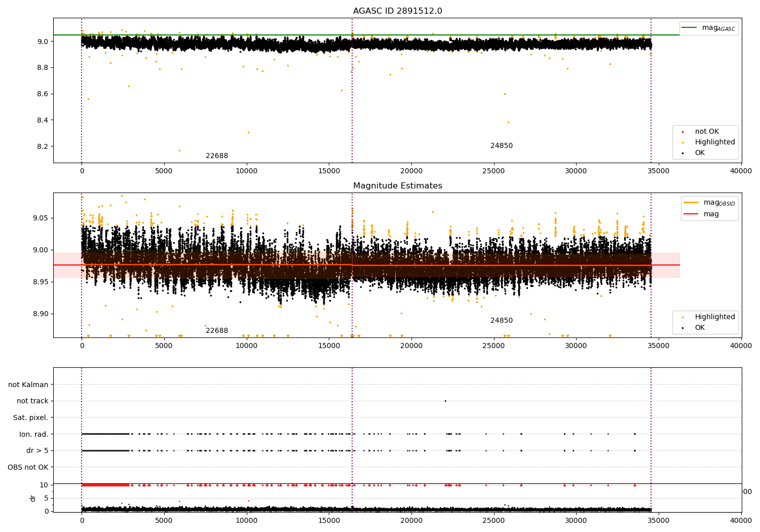Click the 8.95 y-axis tick label
Screen dimensions: 760x532
click(41, 282)
